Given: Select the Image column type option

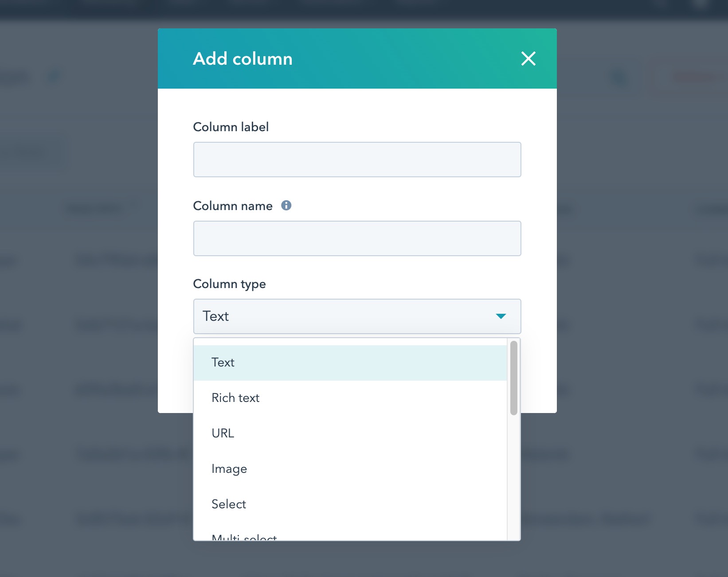Looking at the screenshot, I should click(229, 469).
